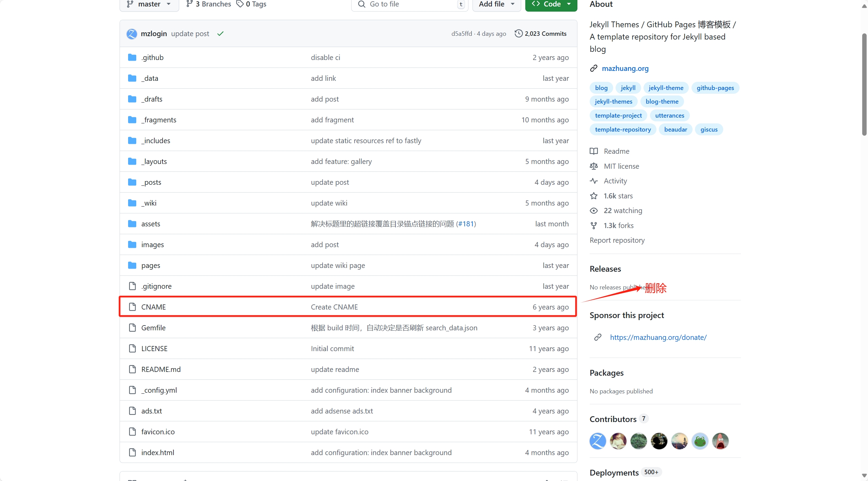Select the jekyll-theme topic tag
Image resolution: width=868 pixels, height=481 pixels.
666,88
